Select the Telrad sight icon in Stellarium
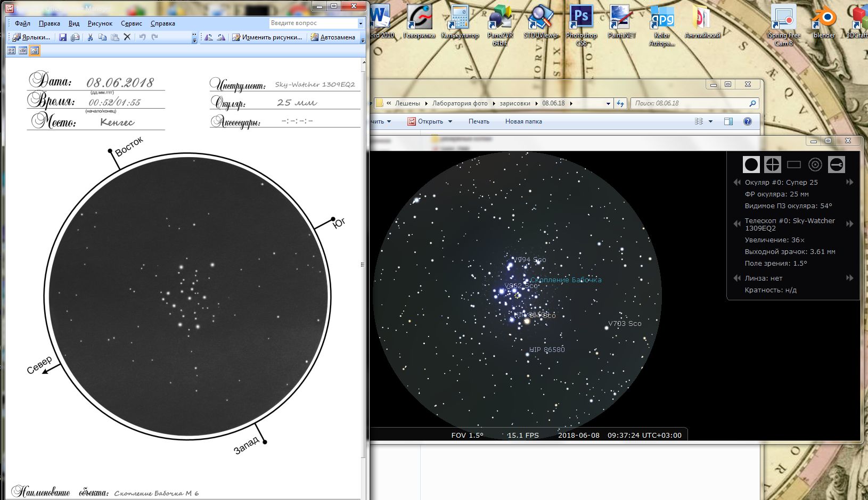This screenshot has width=868, height=500. [x=815, y=165]
